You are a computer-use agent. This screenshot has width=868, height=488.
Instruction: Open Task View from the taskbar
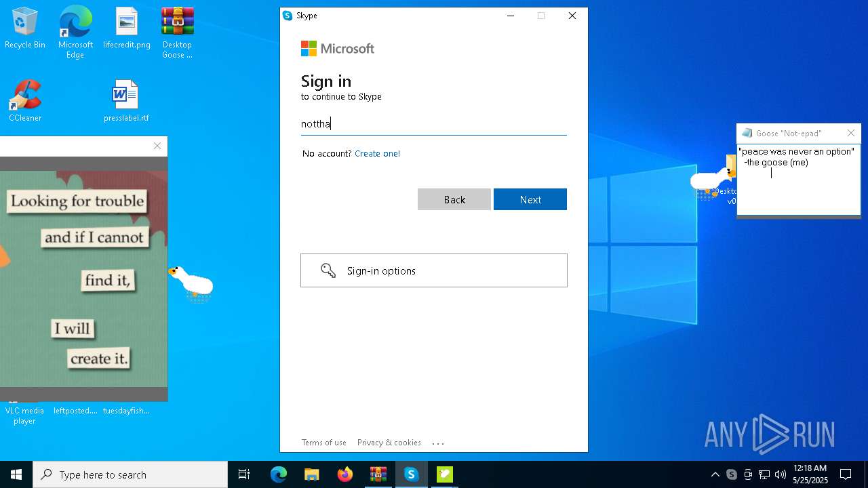244,474
